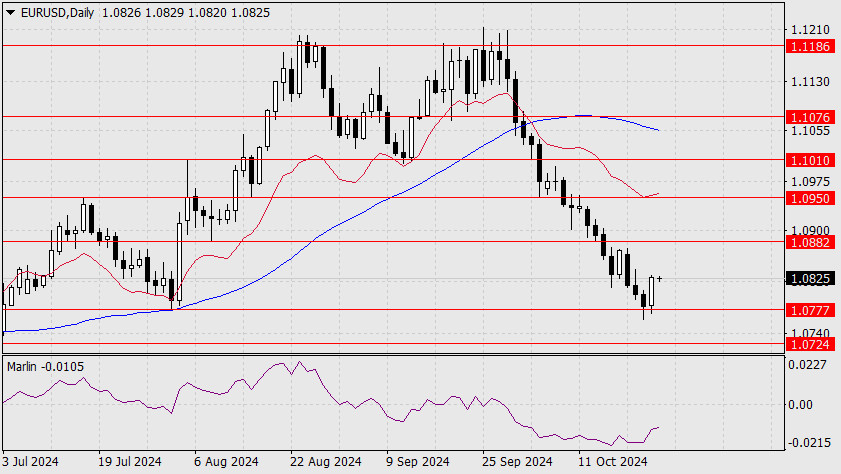Select the 9 Sep 2024 date marker
This screenshot has width=841, height=474.
click(x=420, y=462)
